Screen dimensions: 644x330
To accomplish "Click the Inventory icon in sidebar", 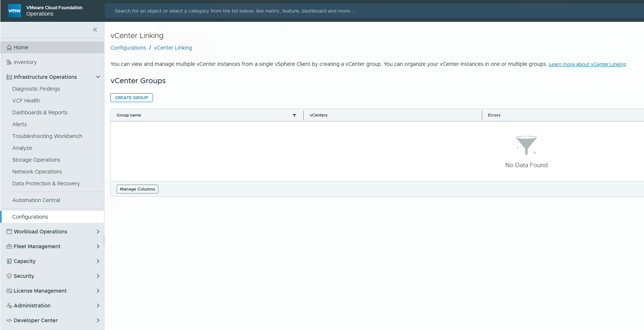I will click(9, 62).
